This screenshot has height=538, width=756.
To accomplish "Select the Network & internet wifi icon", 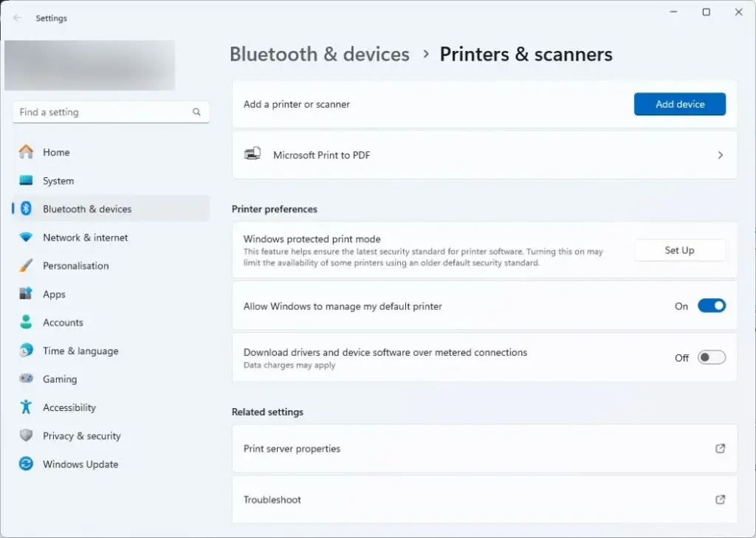I will point(26,238).
